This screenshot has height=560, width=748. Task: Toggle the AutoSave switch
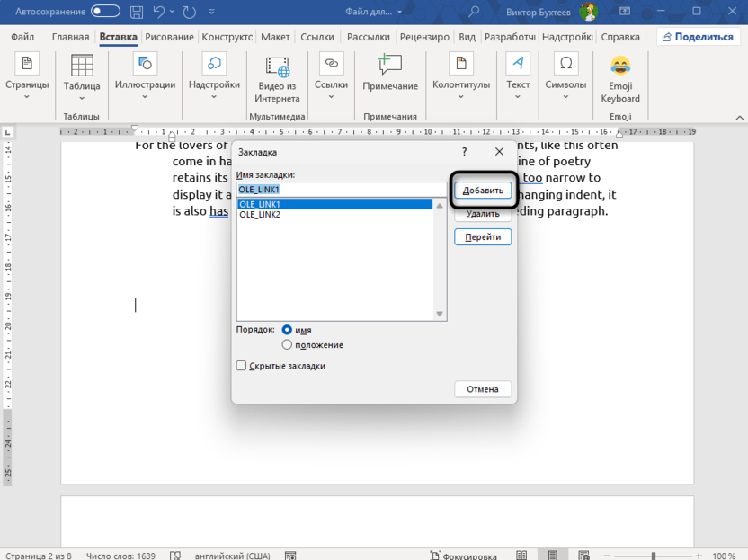click(x=105, y=12)
